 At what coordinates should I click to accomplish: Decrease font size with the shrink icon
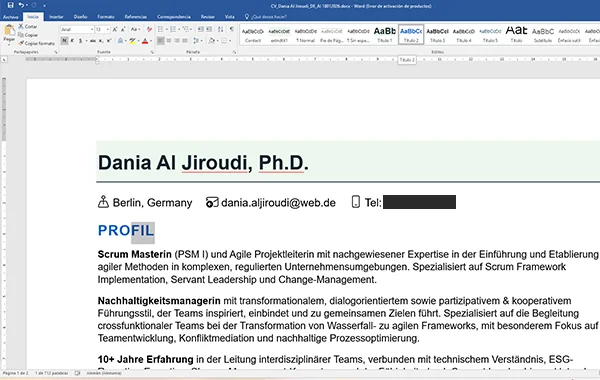(x=123, y=29)
